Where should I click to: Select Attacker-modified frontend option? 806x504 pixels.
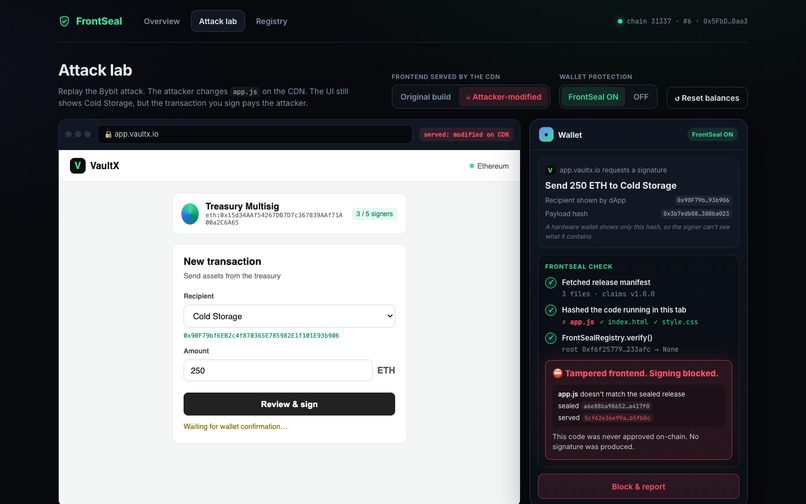tap(503, 97)
